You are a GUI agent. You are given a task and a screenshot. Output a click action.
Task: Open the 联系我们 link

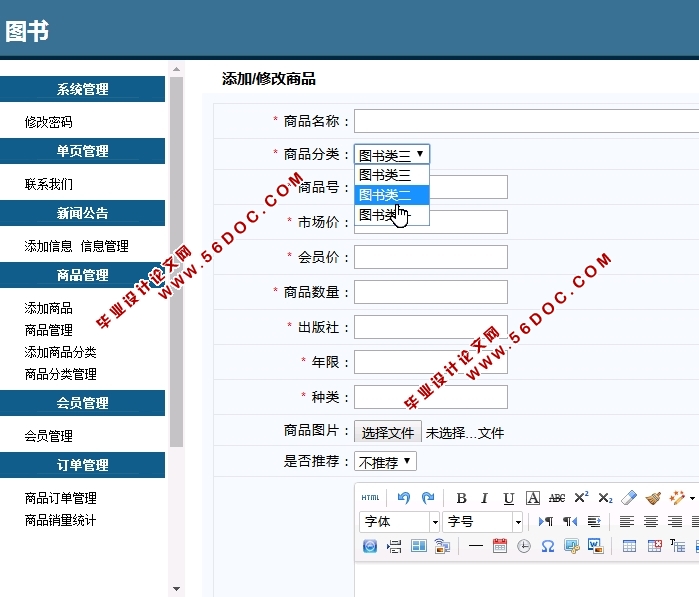point(49,184)
